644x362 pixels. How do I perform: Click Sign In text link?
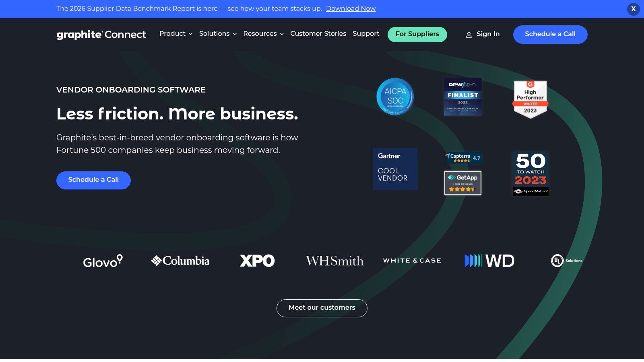tap(488, 34)
